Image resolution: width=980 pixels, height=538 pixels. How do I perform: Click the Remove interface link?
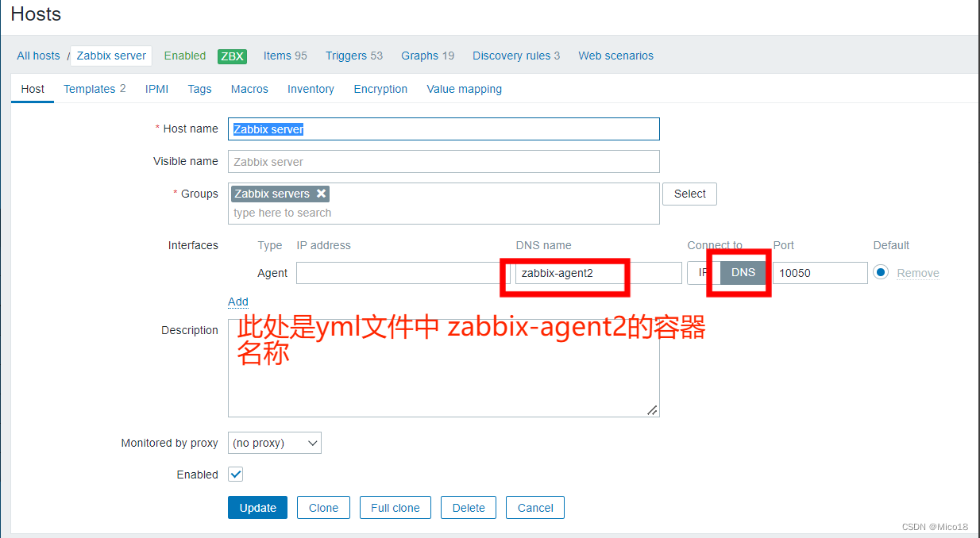918,273
